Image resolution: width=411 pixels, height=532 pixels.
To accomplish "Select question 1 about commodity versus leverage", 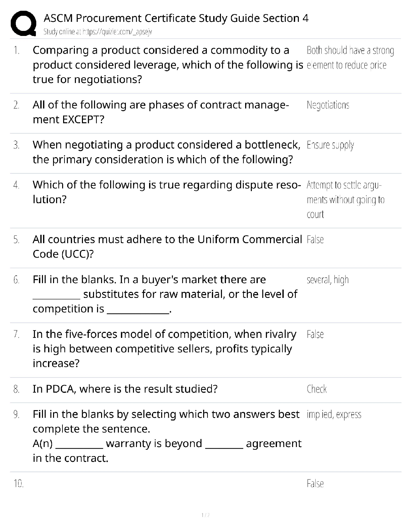I will click(168, 65).
